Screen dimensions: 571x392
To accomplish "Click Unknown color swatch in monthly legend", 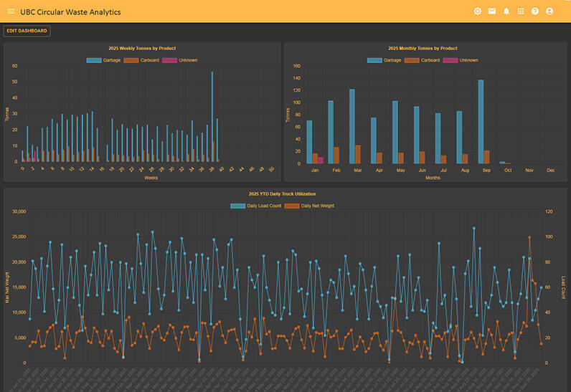I will point(450,60).
